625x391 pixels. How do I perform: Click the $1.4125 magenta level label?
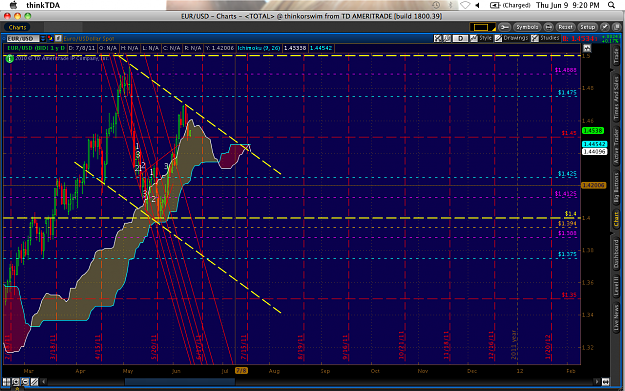pyautogui.click(x=566, y=194)
